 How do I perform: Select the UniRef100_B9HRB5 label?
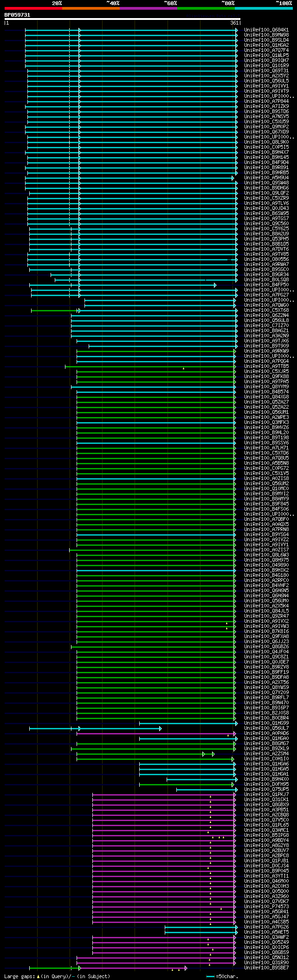pos(266,172)
